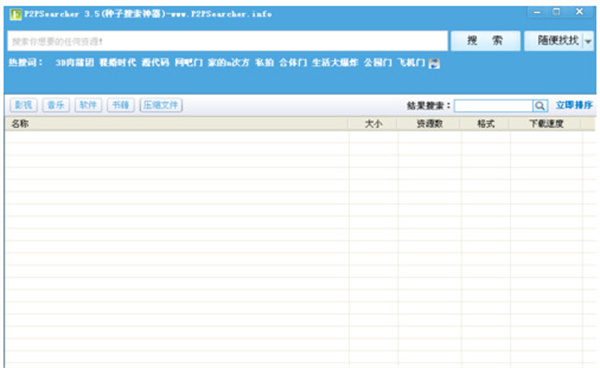Sort by the 下载速度 column header
Image resolution: width=600 pixels, height=368 pixels.
coord(546,124)
